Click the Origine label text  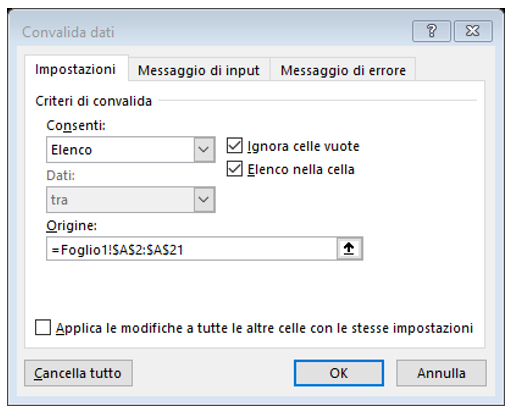click(71, 226)
